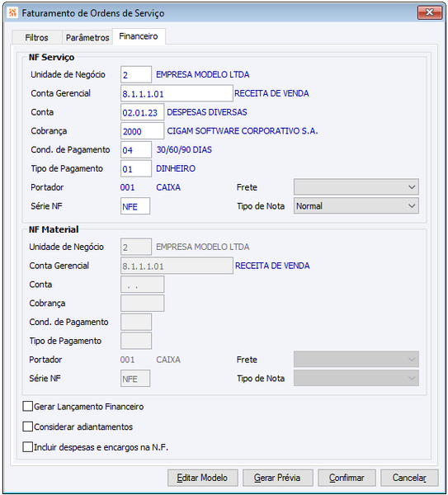Click NF Material Cond. de Pagamento field
This screenshot has width=448, height=495.
(x=136, y=322)
